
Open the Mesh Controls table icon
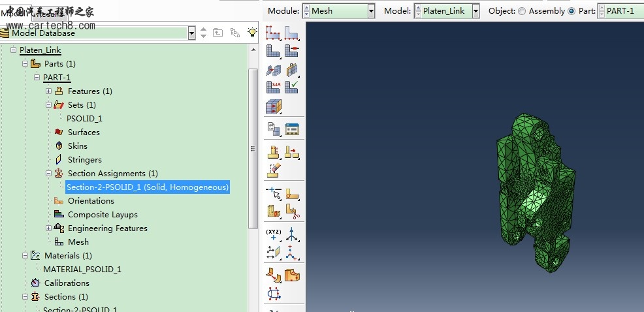pyautogui.click(x=291, y=129)
